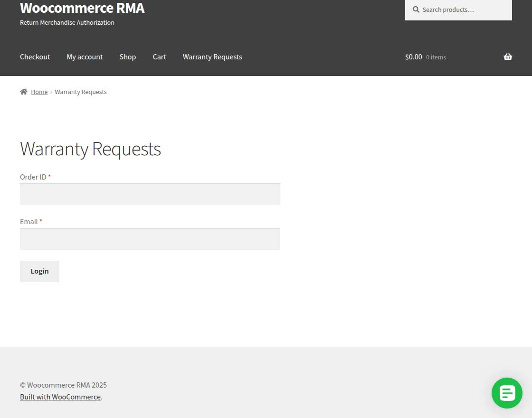Open the Cart menu item
The width and height of the screenshot is (532, 418).
(x=159, y=57)
